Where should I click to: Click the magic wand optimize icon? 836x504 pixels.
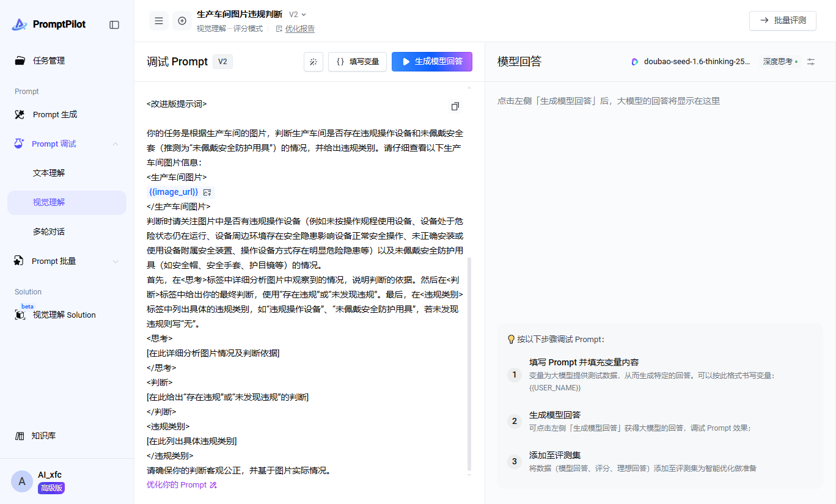coord(313,62)
